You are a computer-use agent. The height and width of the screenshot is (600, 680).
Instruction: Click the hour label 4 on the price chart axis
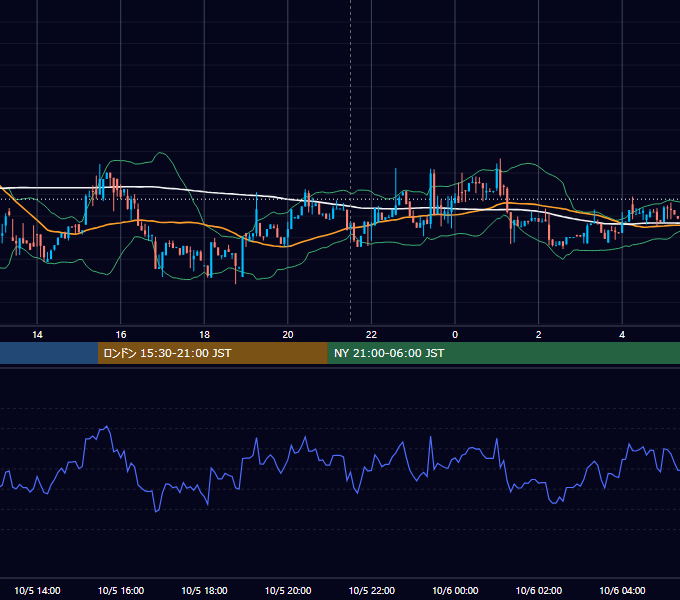pyautogui.click(x=622, y=335)
